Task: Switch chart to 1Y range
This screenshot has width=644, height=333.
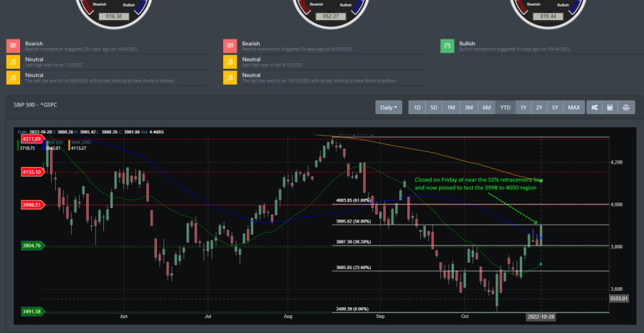Action: point(524,108)
